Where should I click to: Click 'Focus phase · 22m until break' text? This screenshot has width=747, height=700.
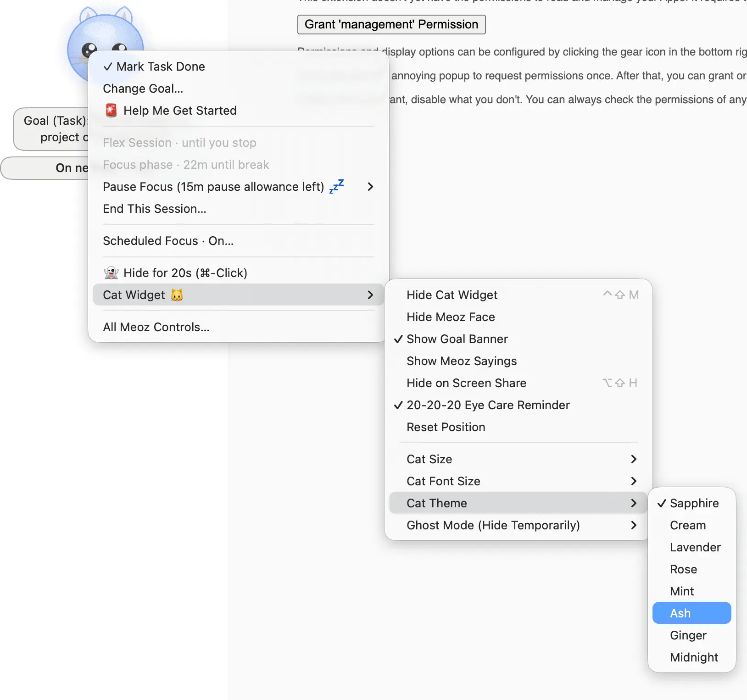click(x=186, y=165)
